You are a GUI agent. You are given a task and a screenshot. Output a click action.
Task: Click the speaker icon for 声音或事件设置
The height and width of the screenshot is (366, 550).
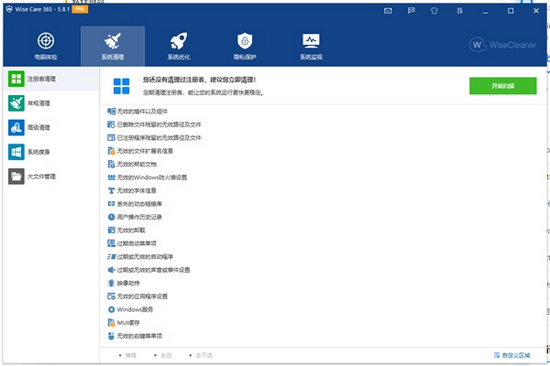(111, 270)
